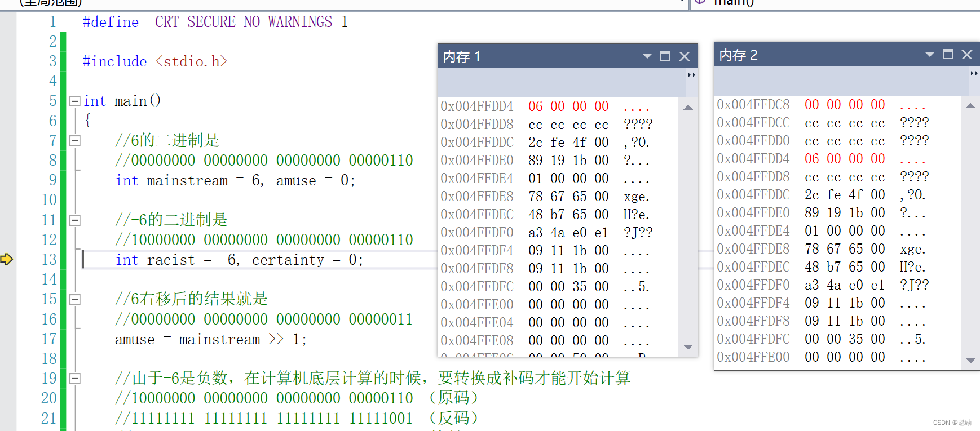Click address 0x004FFDD4 in 内存 2
The height and width of the screenshot is (431, 980).
click(753, 159)
